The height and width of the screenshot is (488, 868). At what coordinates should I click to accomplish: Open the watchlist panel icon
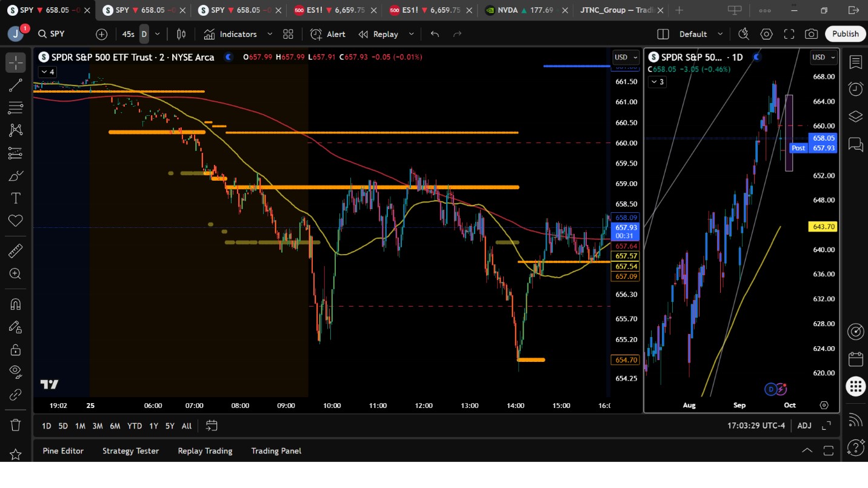[855, 62]
